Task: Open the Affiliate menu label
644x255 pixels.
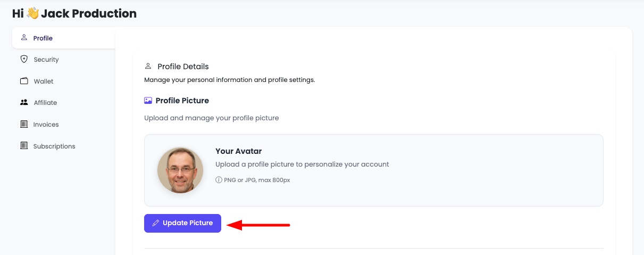Action: pyautogui.click(x=45, y=103)
